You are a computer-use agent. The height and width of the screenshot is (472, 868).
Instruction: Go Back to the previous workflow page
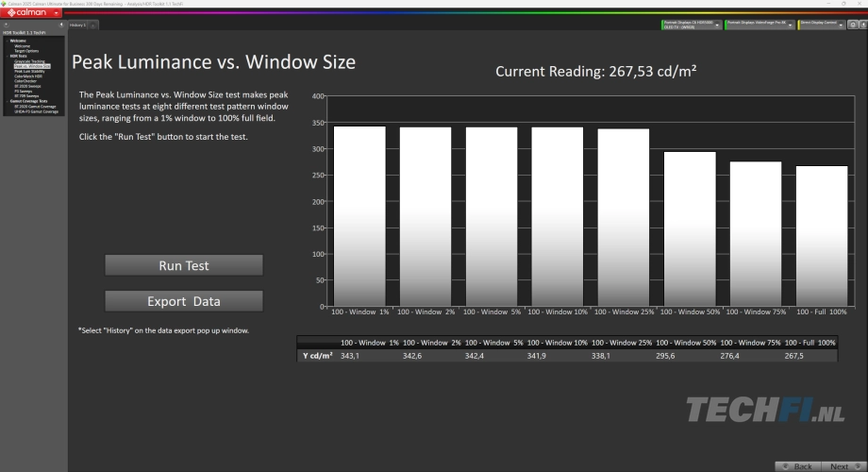[x=797, y=466]
